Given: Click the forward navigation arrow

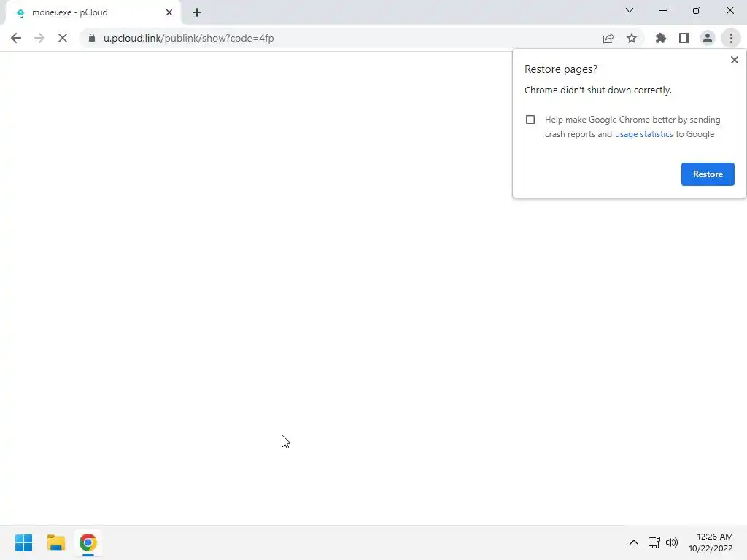Looking at the screenshot, I should coord(39,38).
